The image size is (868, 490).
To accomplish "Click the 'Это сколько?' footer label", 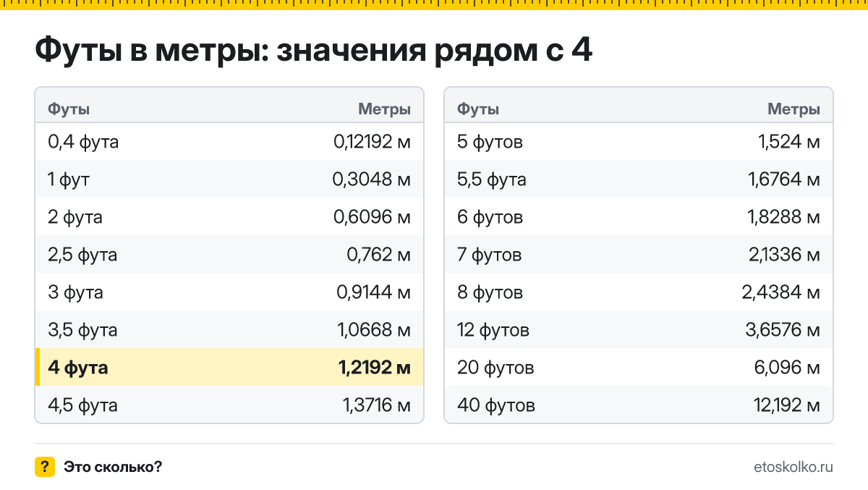I will [x=113, y=467].
